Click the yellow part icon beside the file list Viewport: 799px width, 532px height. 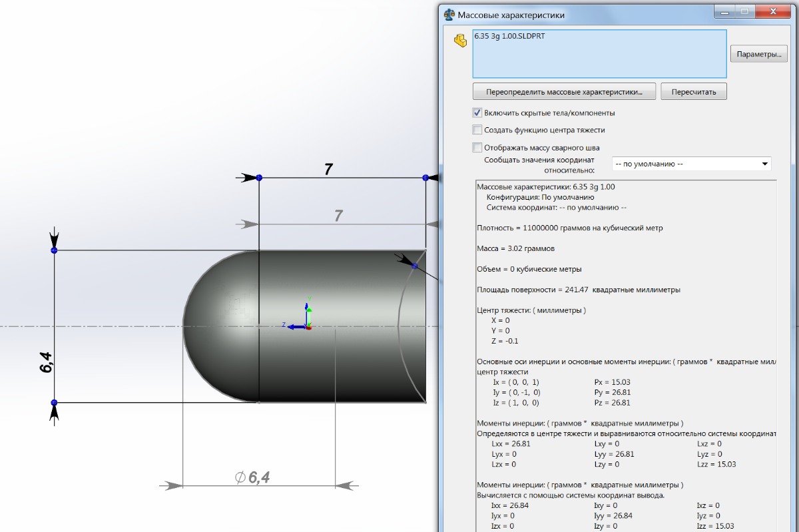(459, 40)
